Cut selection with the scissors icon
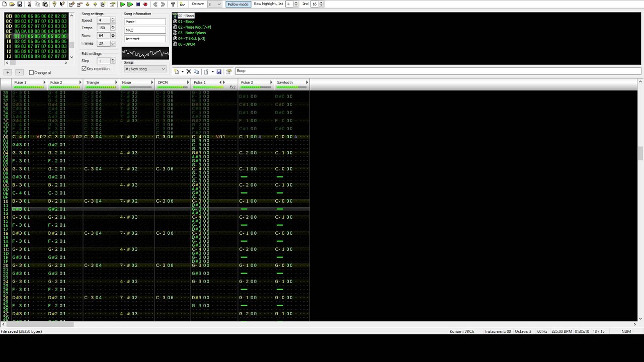The width and height of the screenshot is (644, 362). [29, 4]
